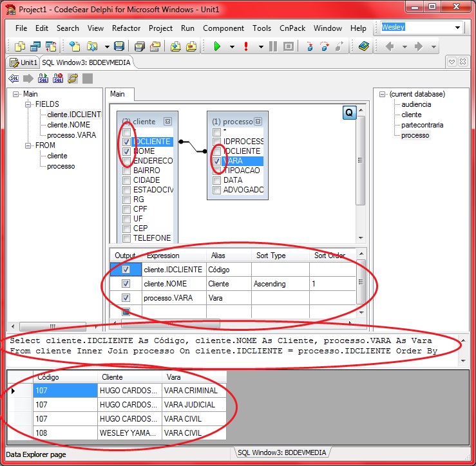Close the processo table box in designer
Image resolution: width=476 pixels, height=466 pixels.
click(x=258, y=121)
